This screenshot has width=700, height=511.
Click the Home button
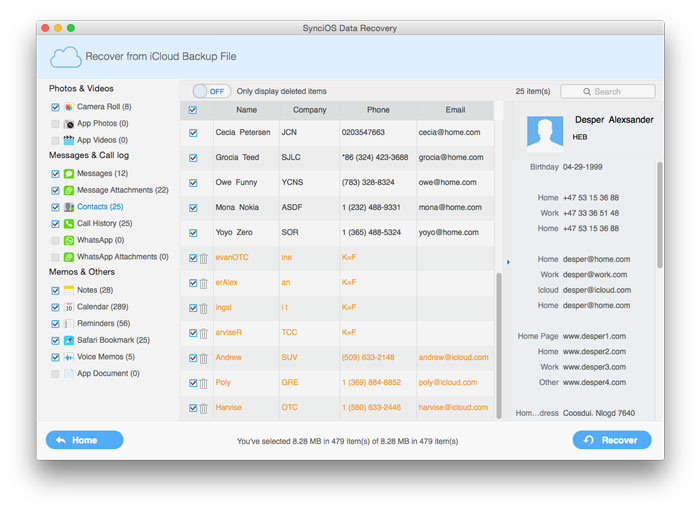(x=84, y=440)
